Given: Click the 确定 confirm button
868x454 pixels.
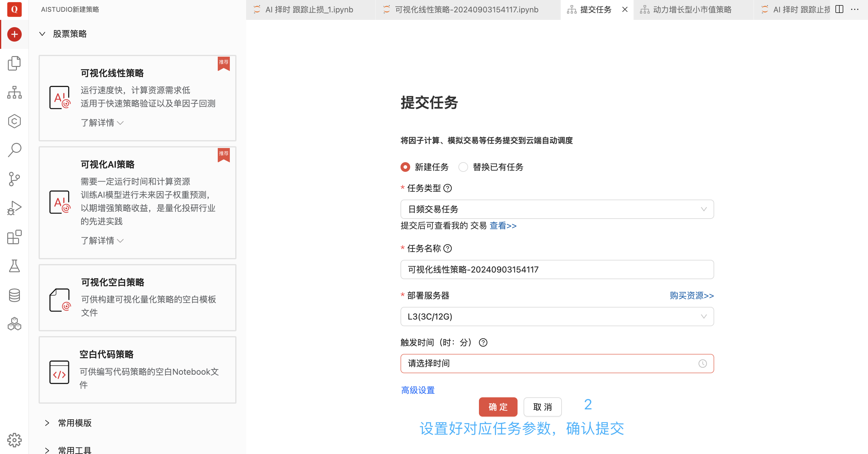Looking at the screenshot, I should (498, 407).
